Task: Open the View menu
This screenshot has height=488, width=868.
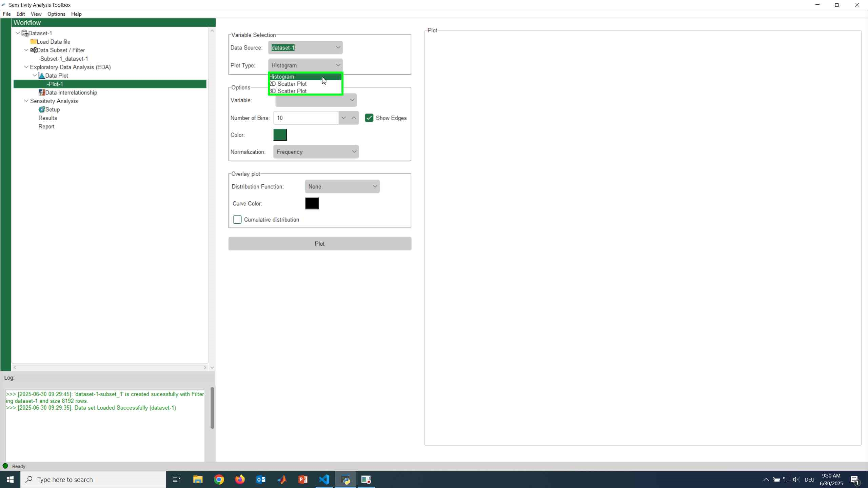Action: (36, 14)
